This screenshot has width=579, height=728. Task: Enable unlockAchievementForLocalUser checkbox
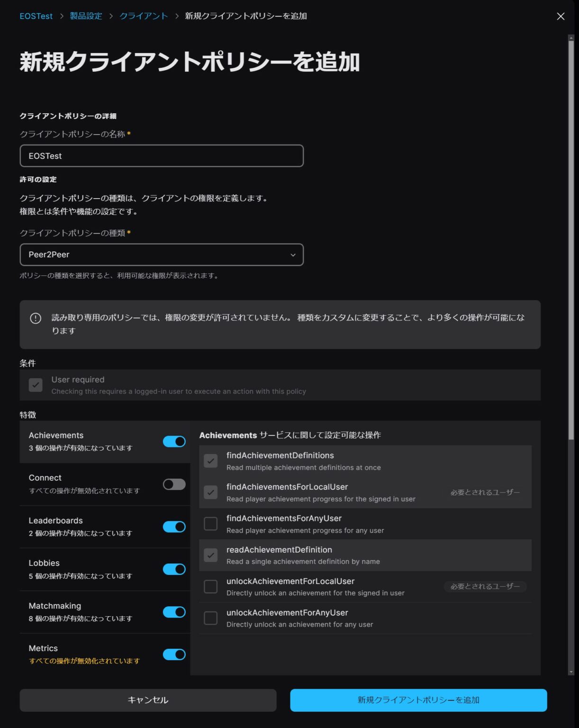pos(210,587)
